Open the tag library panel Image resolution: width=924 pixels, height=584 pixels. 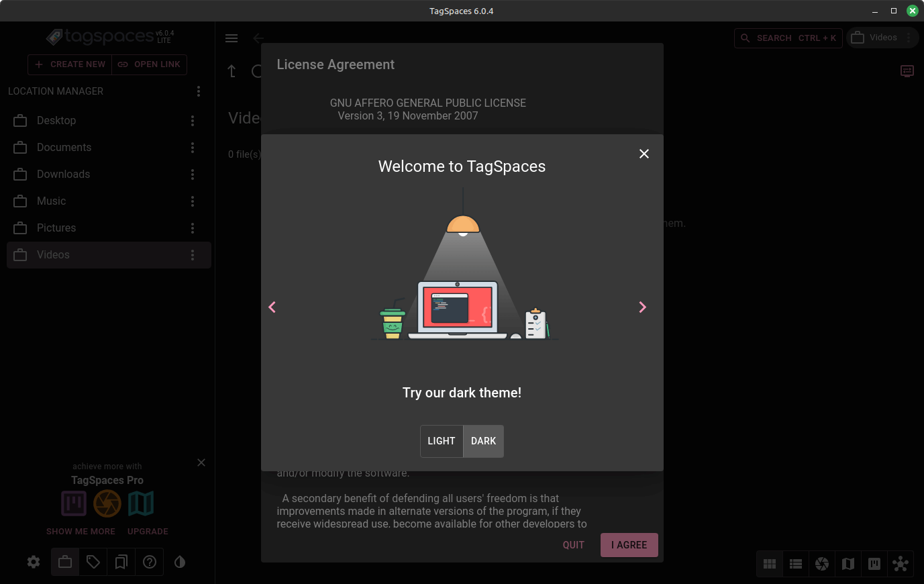93,562
